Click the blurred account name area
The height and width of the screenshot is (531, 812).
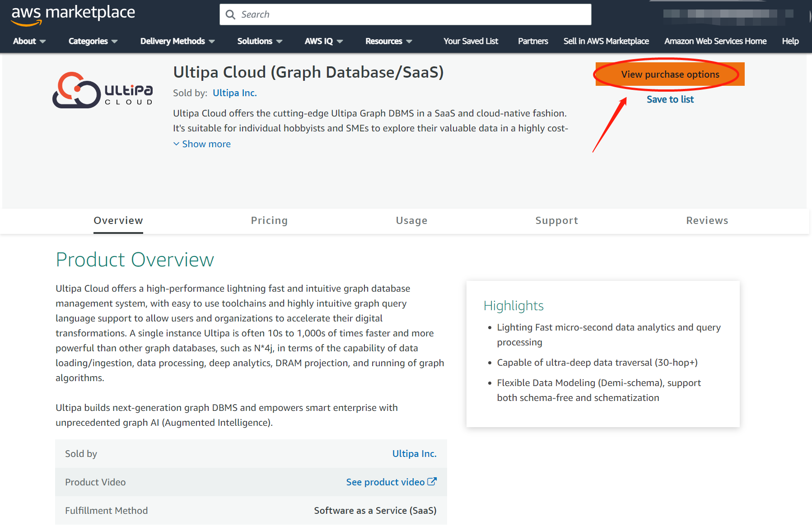coord(728,17)
